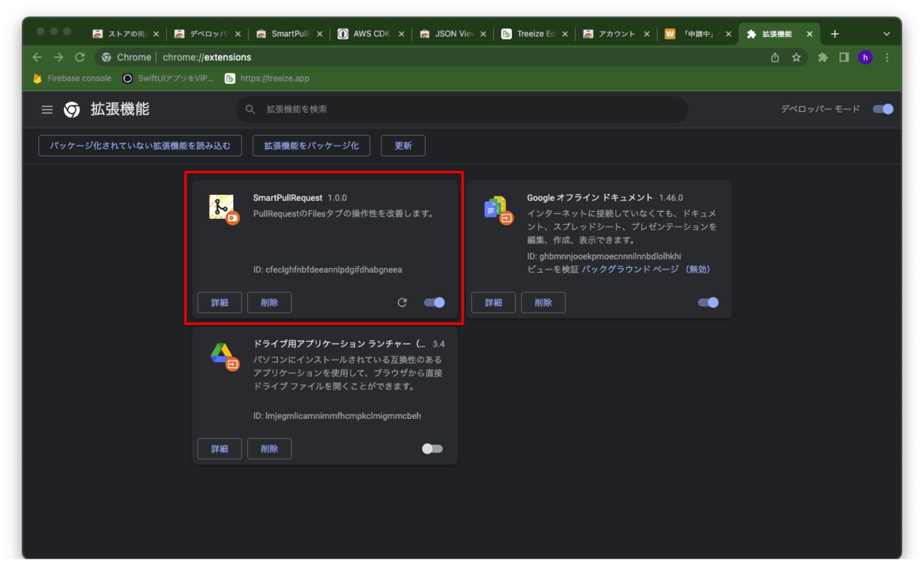Open a new tab with plus button
Screen dimensions: 924x587
coord(835,34)
